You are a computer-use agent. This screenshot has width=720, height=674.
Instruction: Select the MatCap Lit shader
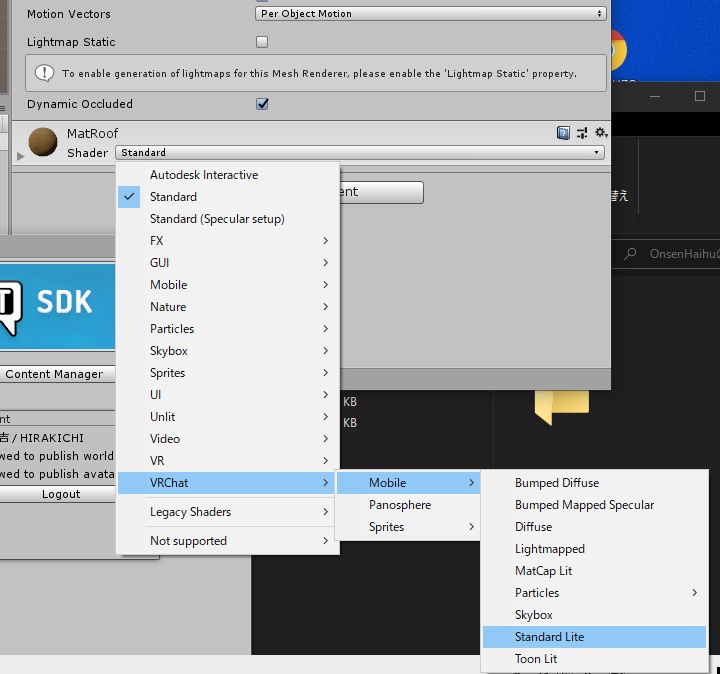tap(594, 571)
